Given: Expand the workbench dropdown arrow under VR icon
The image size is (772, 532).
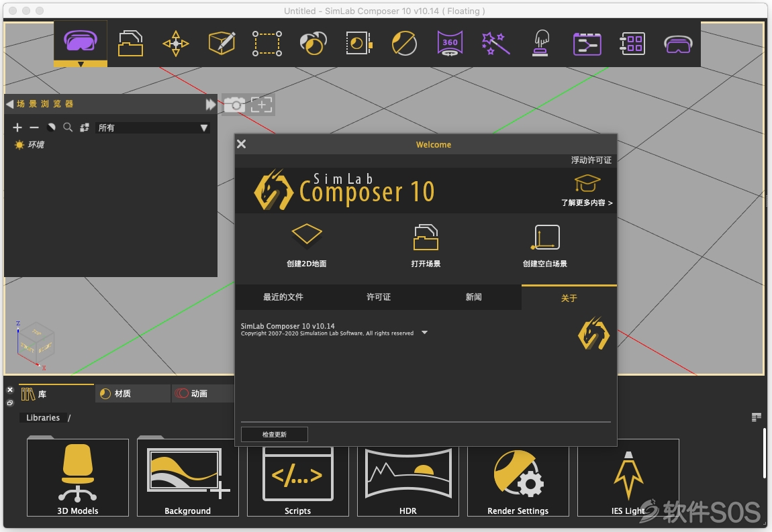Looking at the screenshot, I should click(x=81, y=64).
